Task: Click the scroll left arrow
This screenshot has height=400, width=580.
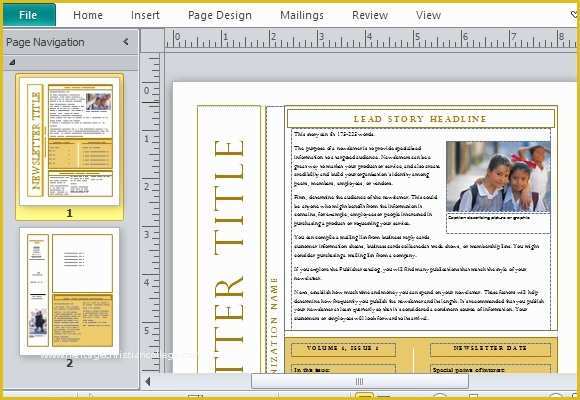Action: tap(148, 381)
